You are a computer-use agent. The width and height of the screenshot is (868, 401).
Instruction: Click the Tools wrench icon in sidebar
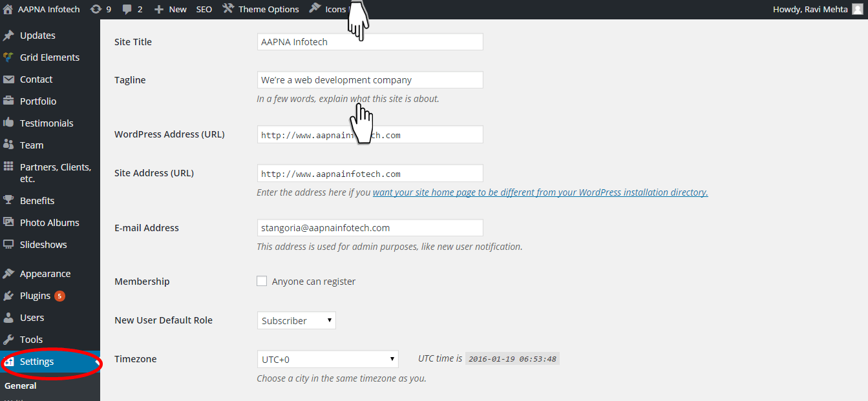8,340
